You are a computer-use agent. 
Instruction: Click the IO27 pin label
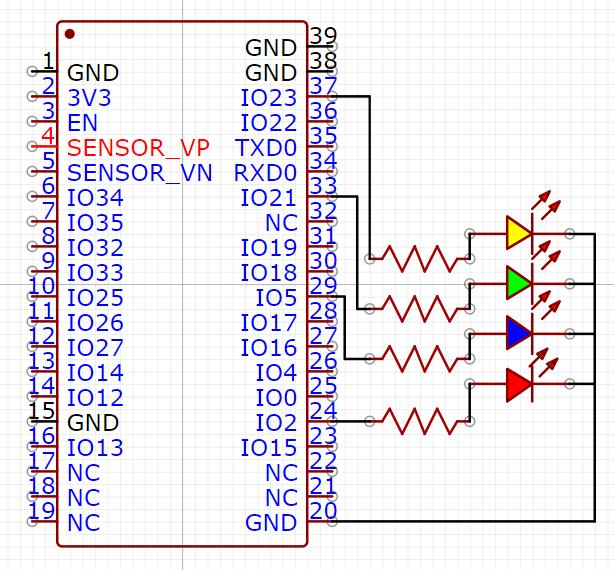tap(95, 348)
